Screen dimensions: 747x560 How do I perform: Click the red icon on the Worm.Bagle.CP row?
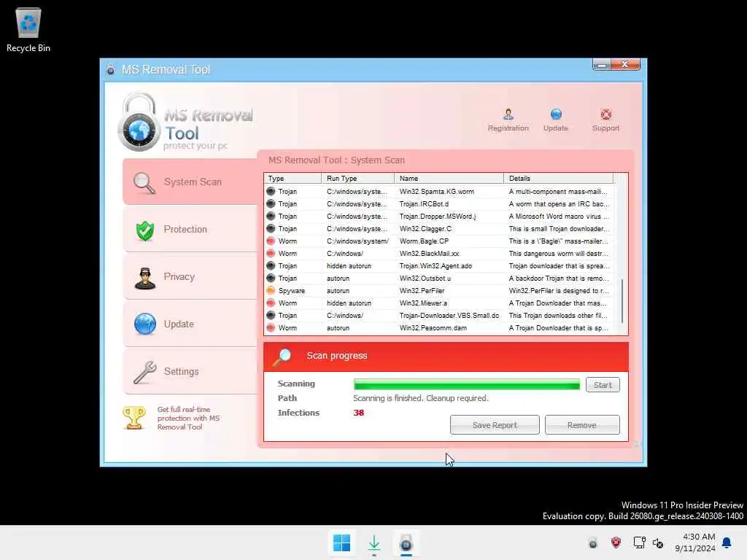pos(271,241)
